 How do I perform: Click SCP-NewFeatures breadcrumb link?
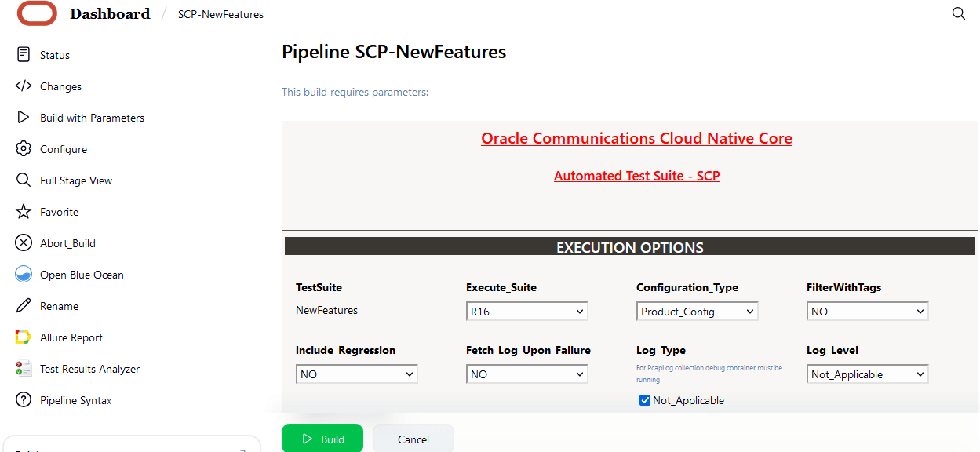(220, 14)
